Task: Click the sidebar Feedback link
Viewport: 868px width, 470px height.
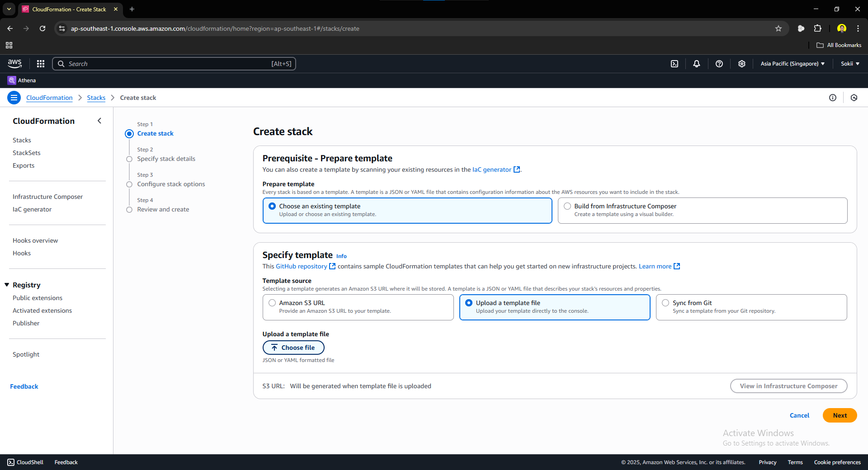Action: pyautogui.click(x=24, y=386)
